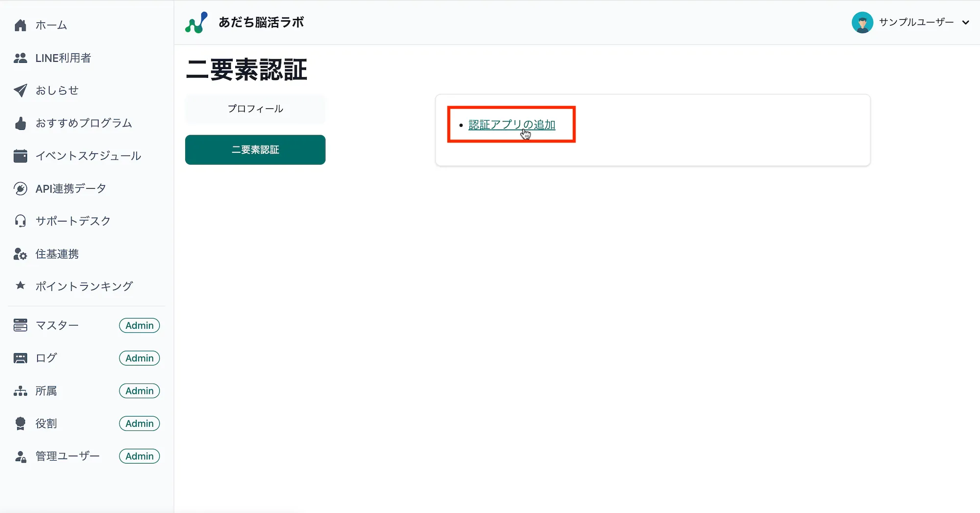Click the user avatar image

click(x=862, y=22)
